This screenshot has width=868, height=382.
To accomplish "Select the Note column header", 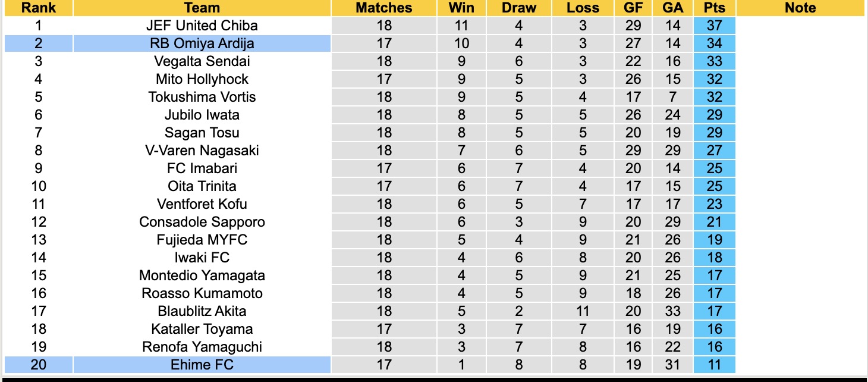I will tap(800, 8).
